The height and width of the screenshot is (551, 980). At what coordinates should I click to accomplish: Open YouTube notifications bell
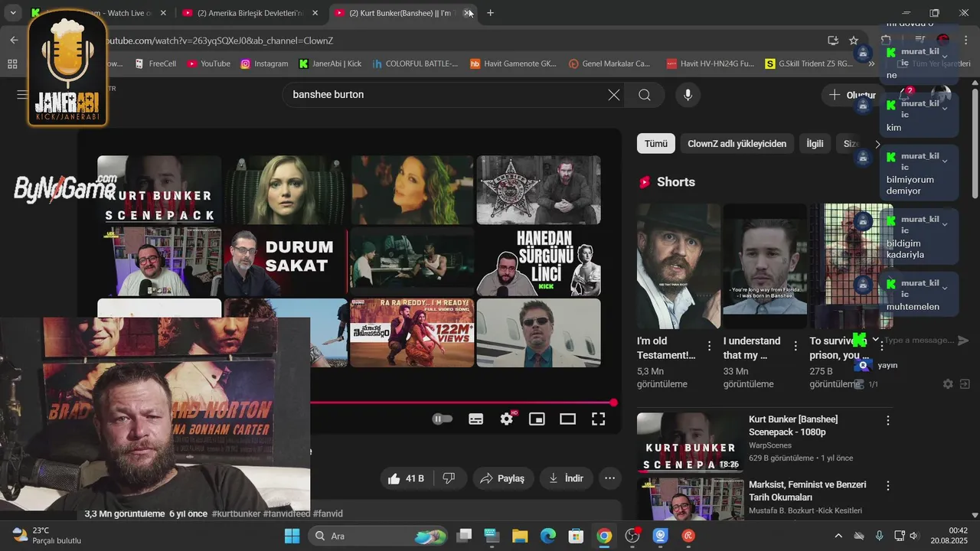coord(906,95)
